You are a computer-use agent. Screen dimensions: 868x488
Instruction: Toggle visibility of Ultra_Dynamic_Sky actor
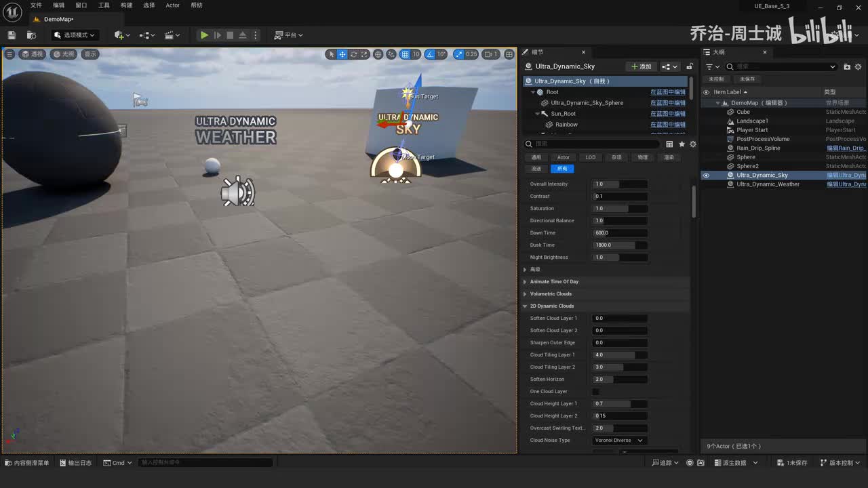coord(706,176)
